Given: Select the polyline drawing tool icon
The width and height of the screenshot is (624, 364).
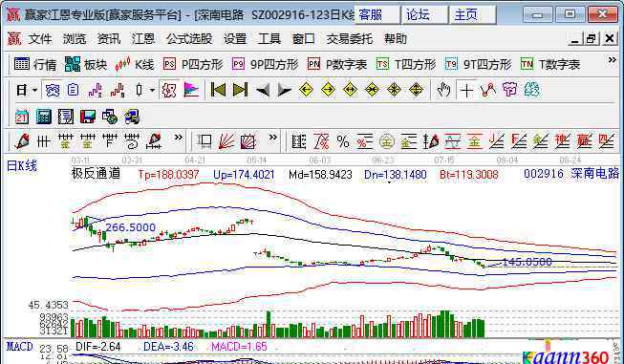Looking at the screenshot, I should point(488,91).
